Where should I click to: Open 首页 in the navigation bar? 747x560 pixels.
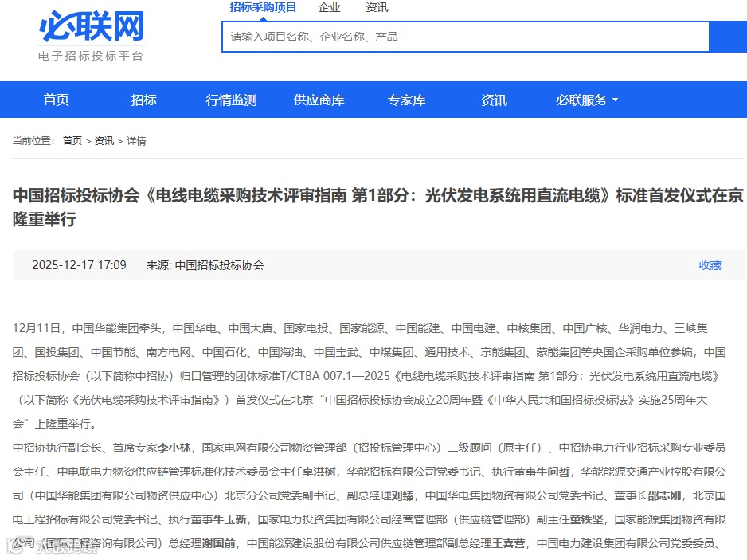(x=57, y=100)
